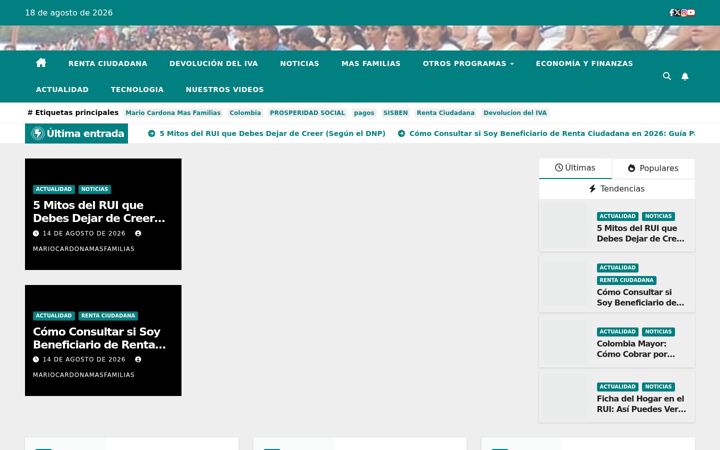720x450 pixels.
Task: Open the search magnifier icon
Action: click(667, 76)
